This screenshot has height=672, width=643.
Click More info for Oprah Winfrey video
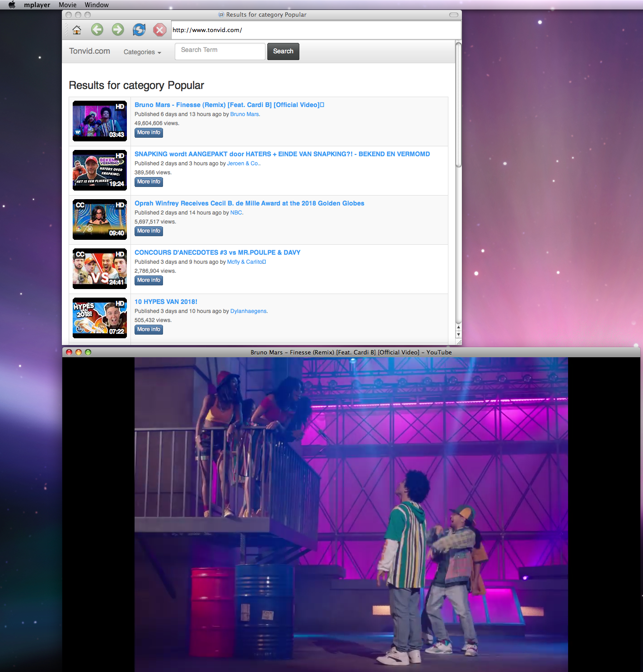[x=149, y=231]
